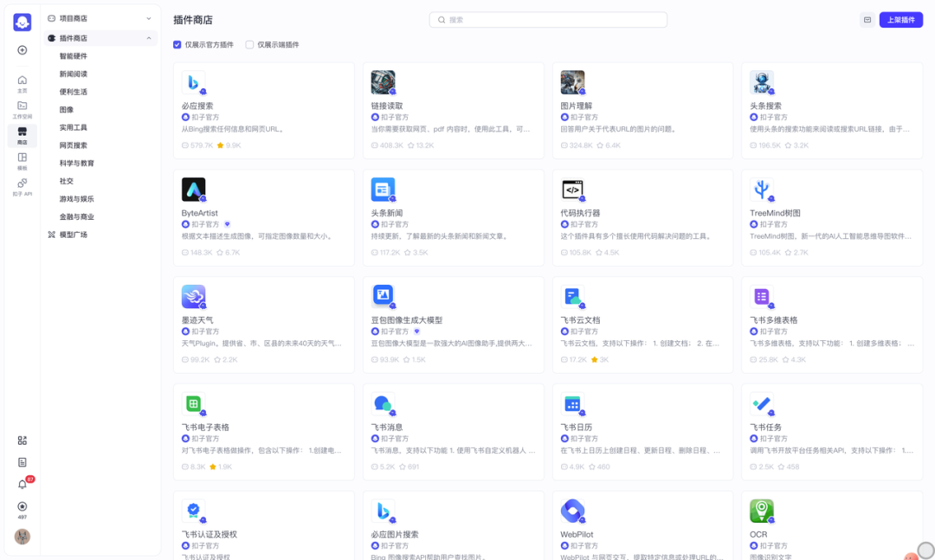This screenshot has height=560, width=935.
Task: Open the TreeMind树图 plugin title
Action: coord(775,213)
